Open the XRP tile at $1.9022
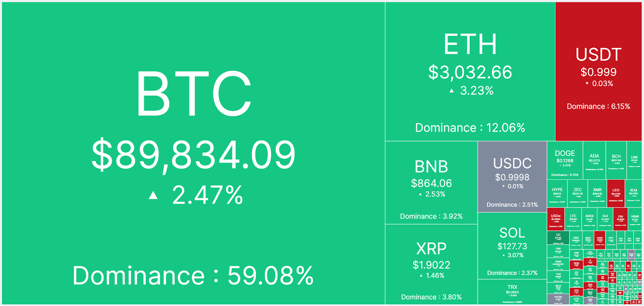The width and height of the screenshot is (644, 306). click(431, 264)
